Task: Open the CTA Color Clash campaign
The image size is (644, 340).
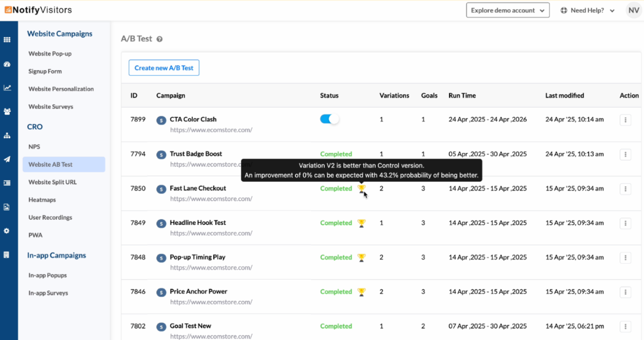Action: 193,119
